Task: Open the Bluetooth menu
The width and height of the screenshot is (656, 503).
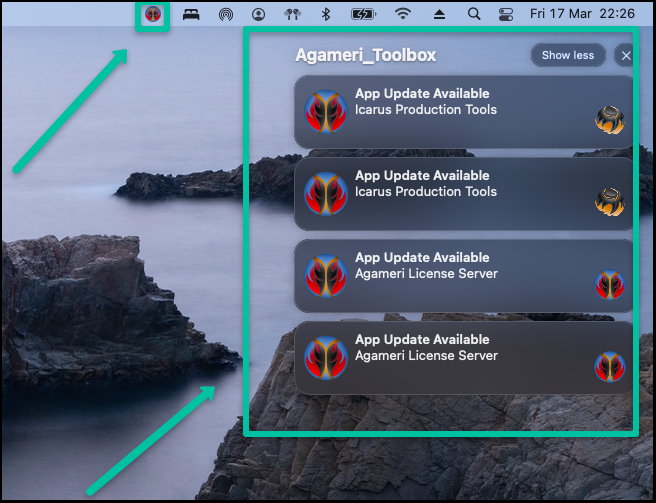Action: point(326,14)
